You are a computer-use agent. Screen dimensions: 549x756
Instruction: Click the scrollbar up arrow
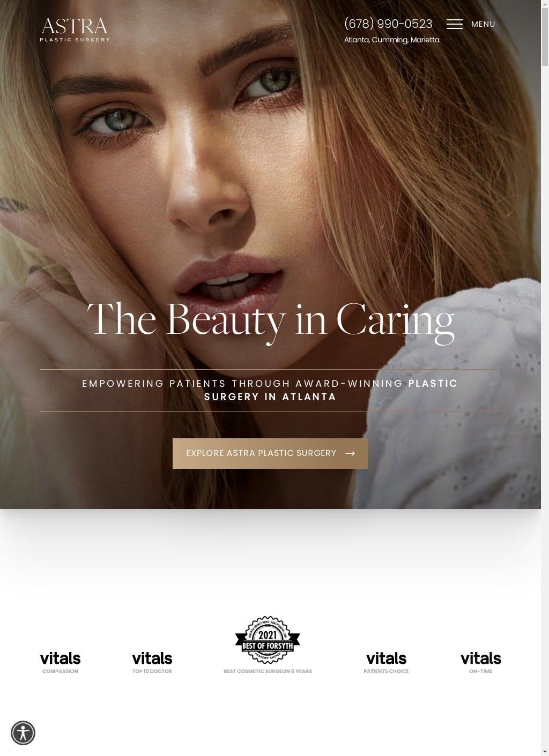click(x=545, y=4)
